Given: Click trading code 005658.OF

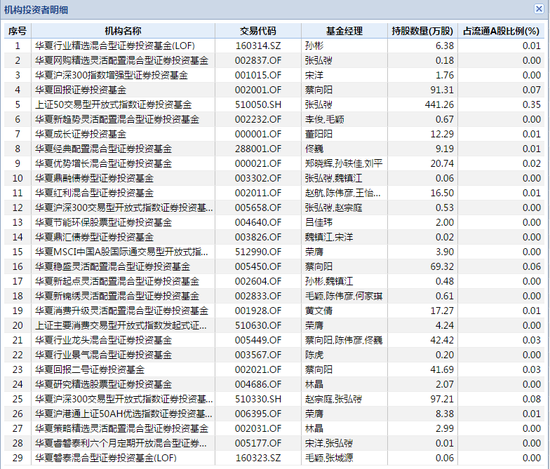Looking at the screenshot, I should coord(258,208).
